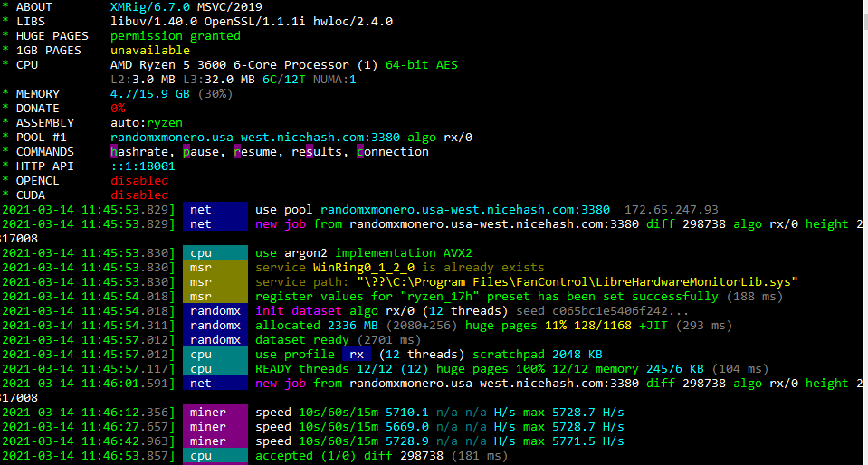Click the 'msr' tag on 'register values' line
868x465 pixels.
(x=215, y=296)
